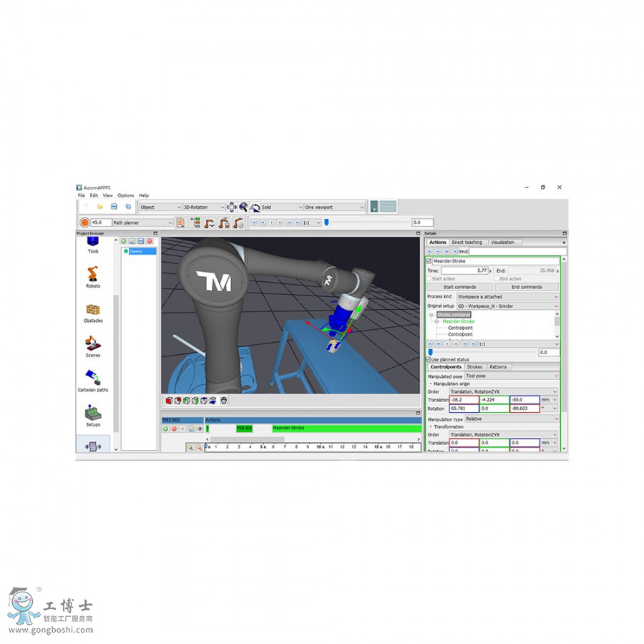Click the orange clock icon beside 45.0
The image size is (644, 644).
coord(84,223)
